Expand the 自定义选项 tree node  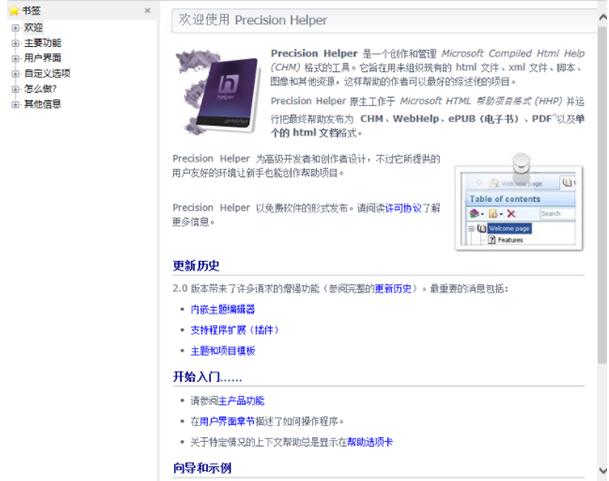15,73
